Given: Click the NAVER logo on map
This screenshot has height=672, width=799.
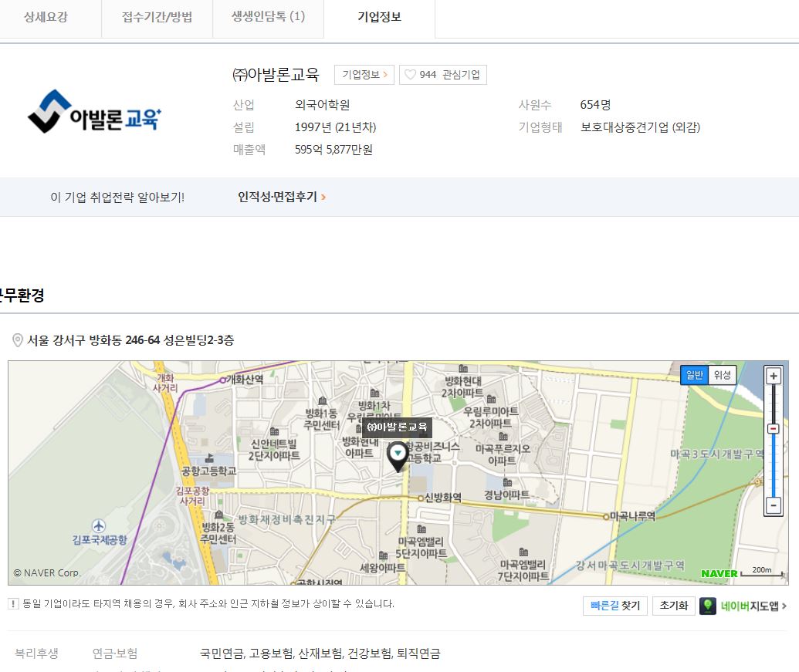Looking at the screenshot, I should pyautogui.click(x=719, y=574).
